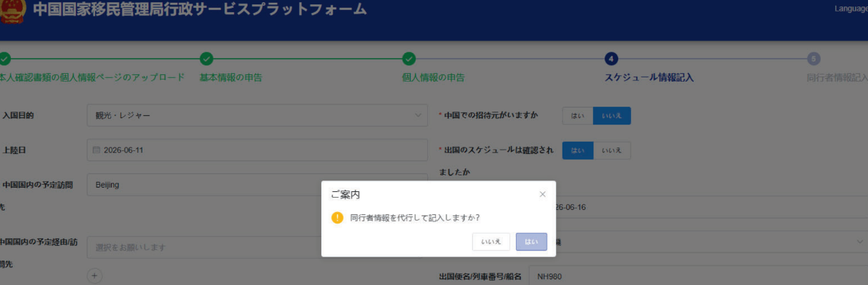Click the calendar icon in the 上陸日 field
This screenshot has height=285, width=868.
pos(97,150)
